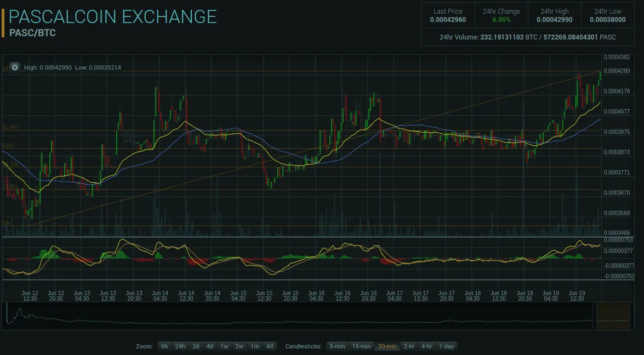Set zoom to 2w
The width and height of the screenshot is (644, 355).
point(240,346)
